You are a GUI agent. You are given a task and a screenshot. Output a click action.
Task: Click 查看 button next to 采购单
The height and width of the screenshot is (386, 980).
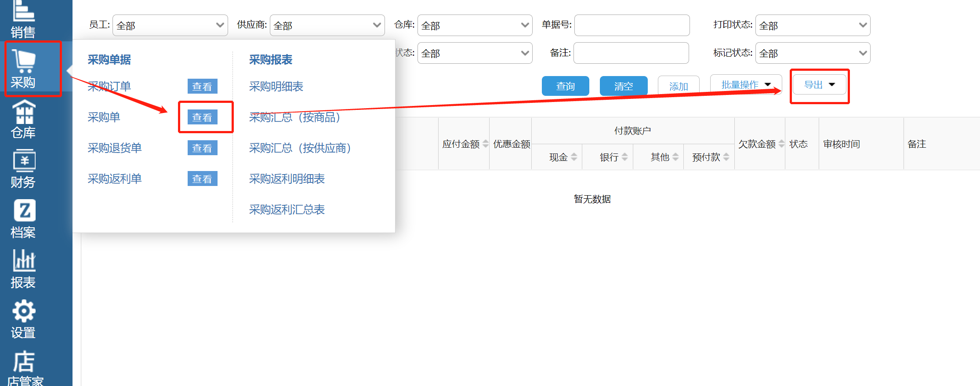(202, 117)
